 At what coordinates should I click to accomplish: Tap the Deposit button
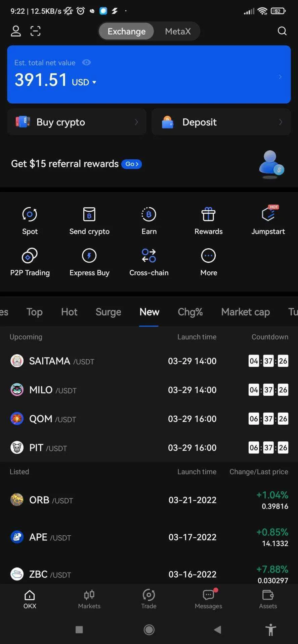pyautogui.click(x=221, y=122)
